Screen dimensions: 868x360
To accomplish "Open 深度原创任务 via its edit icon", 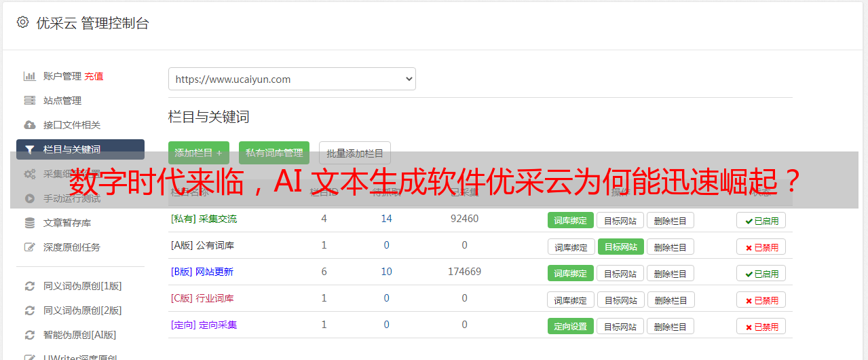I will pos(29,247).
